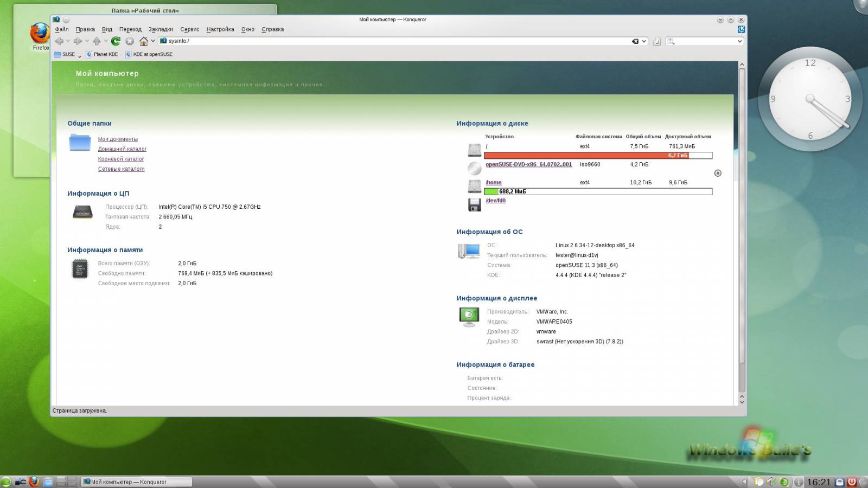Open the Закладки menu
Image resolution: width=868 pixels, height=488 pixels.
[x=161, y=29]
